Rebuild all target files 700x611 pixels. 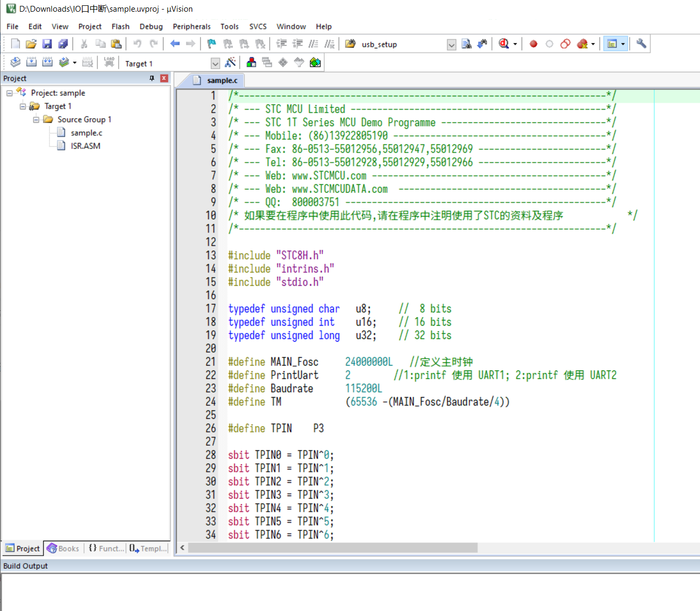pyautogui.click(x=47, y=63)
